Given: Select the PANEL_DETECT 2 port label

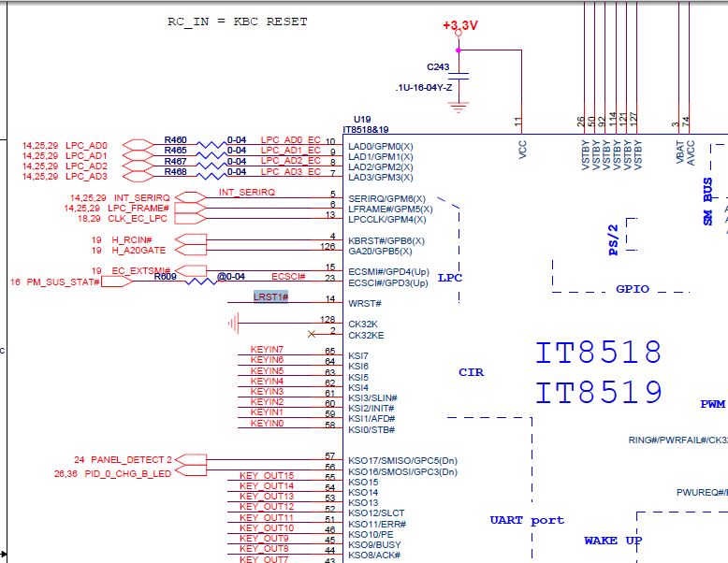Looking at the screenshot, I should tap(131, 460).
